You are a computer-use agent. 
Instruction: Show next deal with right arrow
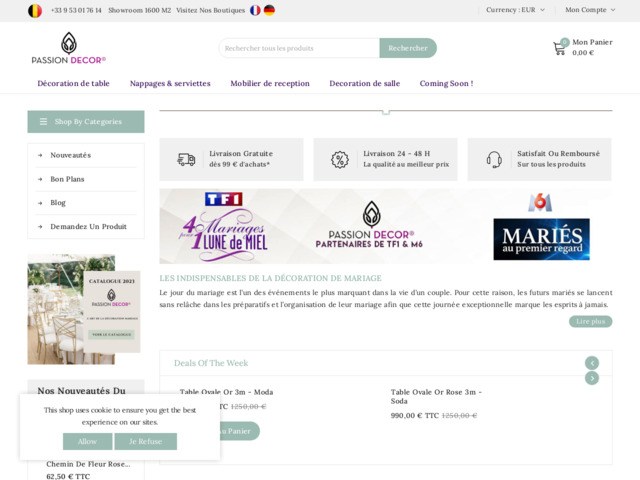pos(592,378)
